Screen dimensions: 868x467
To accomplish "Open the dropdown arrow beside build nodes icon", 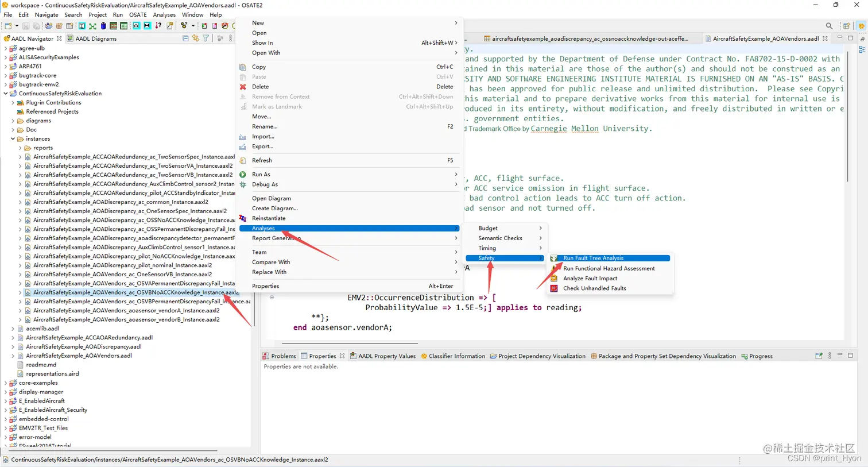I will point(193,26).
